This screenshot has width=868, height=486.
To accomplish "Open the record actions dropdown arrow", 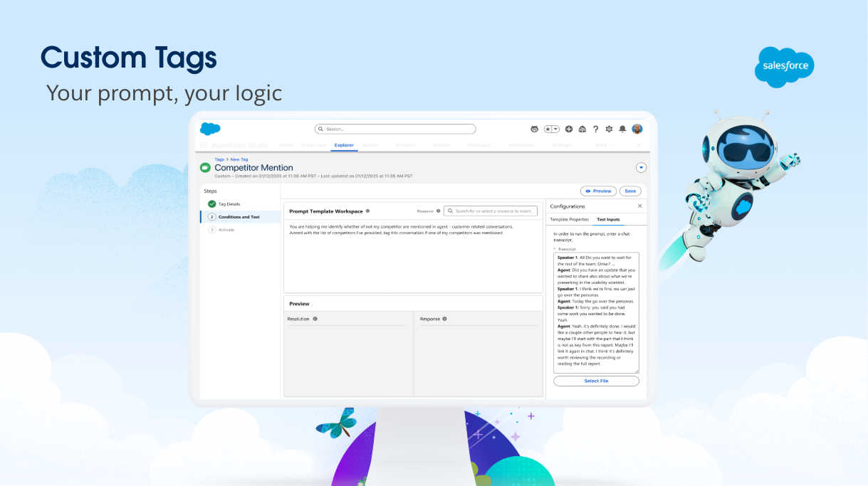I will (x=641, y=168).
